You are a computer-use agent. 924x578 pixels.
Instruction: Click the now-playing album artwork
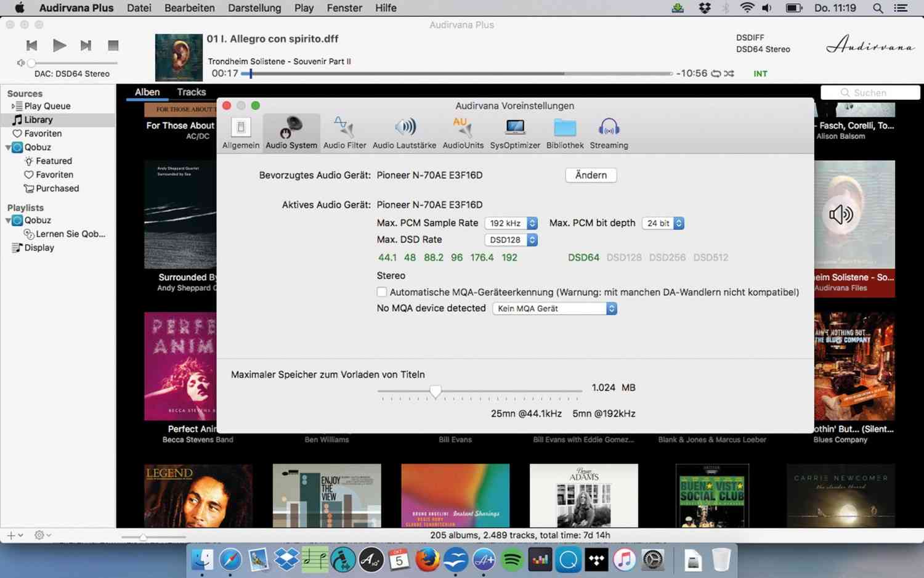click(x=179, y=57)
